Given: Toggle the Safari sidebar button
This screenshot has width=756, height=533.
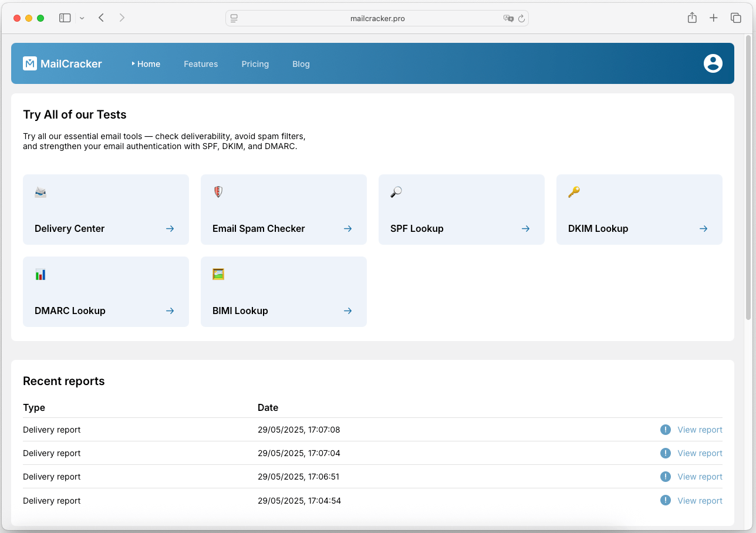Looking at the screenshot, I should (65, 18).
